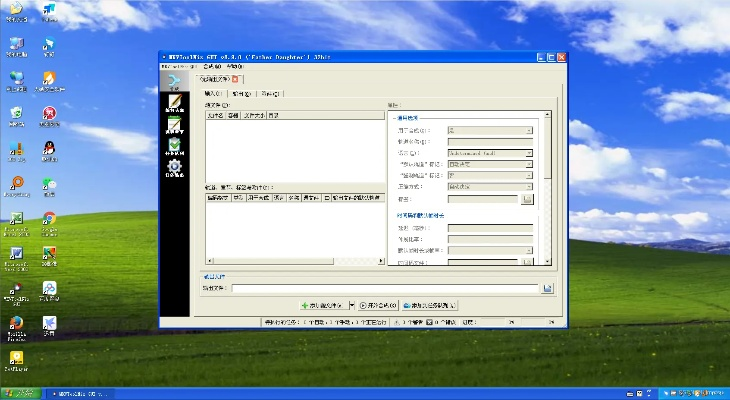Image resolution: width=730 pixels, height=400 pixels.
Task: Click the Add to job queue button
Action: pyautogui.click(x=430, y=305)
